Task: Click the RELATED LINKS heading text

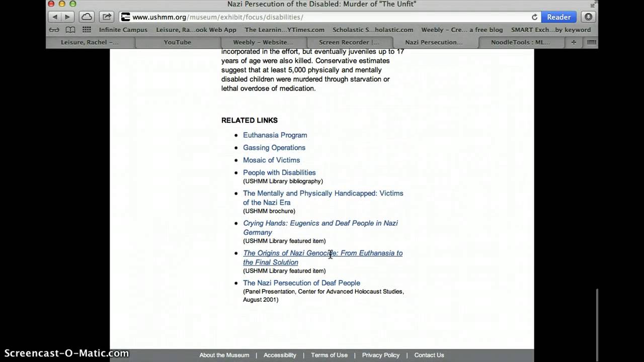Action: click(250, 120)
